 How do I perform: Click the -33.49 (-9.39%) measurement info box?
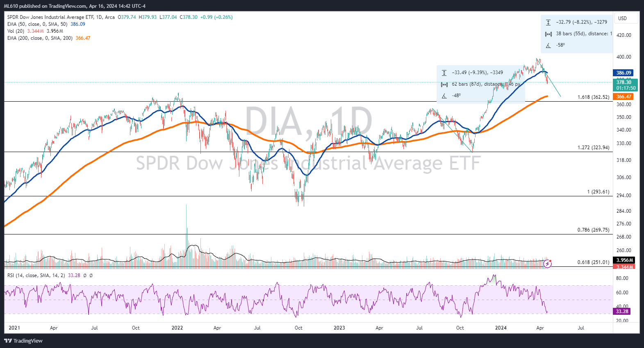point(480,84)
